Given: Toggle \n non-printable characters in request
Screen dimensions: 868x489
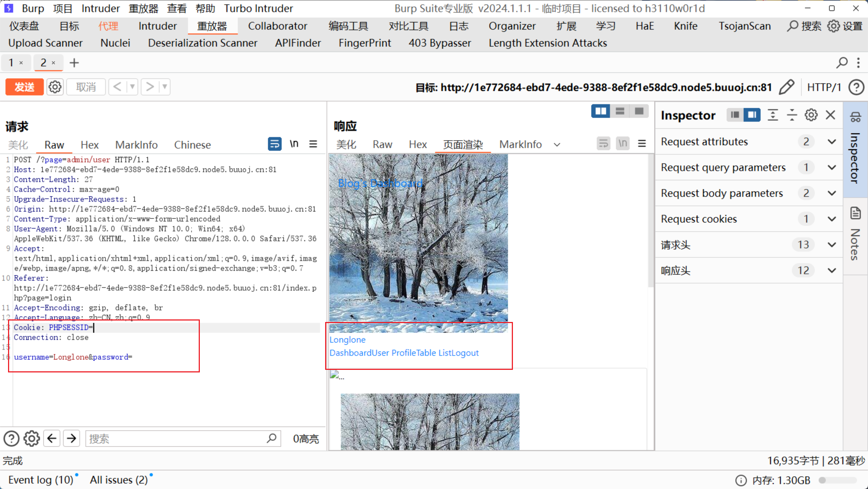Looking at the screenshot, I should coord(294,144).
